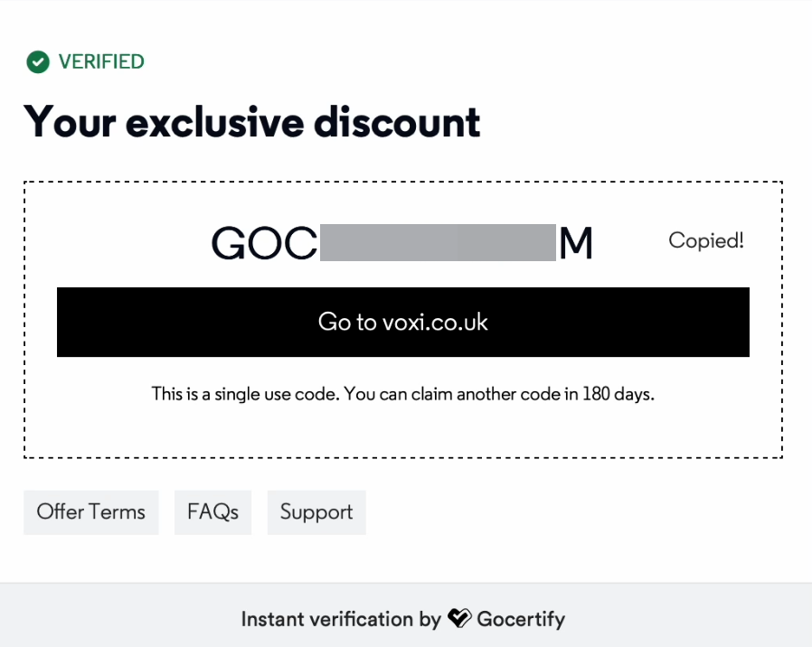Click the letter M ending the code
The width and height of the screenshot is (812, 647).
(576, 243)
